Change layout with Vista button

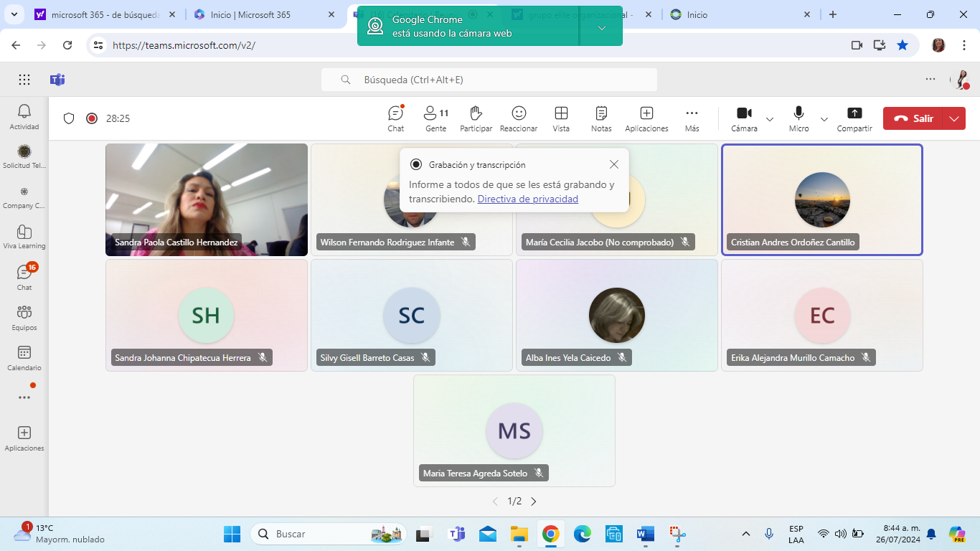[x=561, y=119]
